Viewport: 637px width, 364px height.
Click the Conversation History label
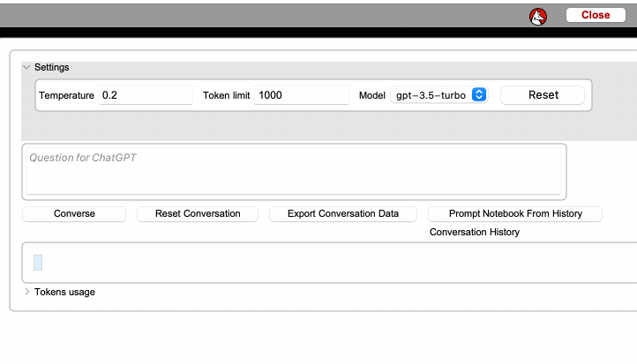point(474,232)
